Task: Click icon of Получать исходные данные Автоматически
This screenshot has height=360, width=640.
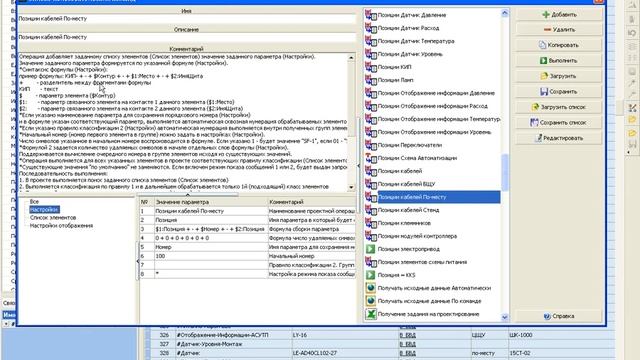Action: (371, 288)
